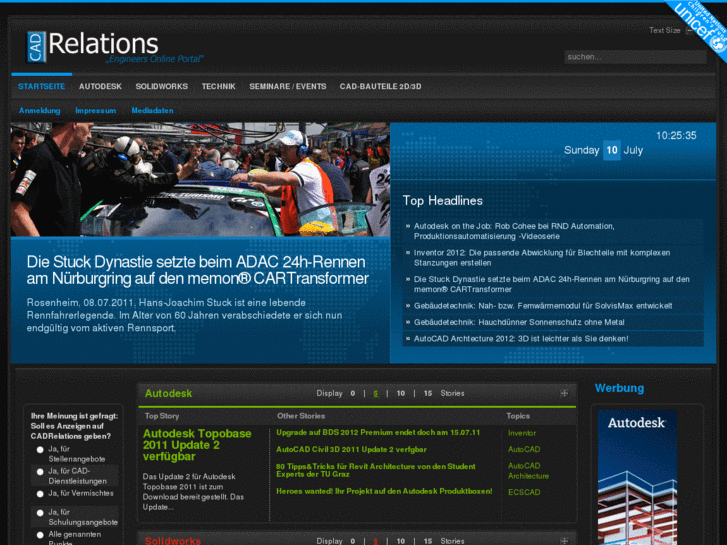Click the move icon in the Autodesk panel header

click(564, 393)
